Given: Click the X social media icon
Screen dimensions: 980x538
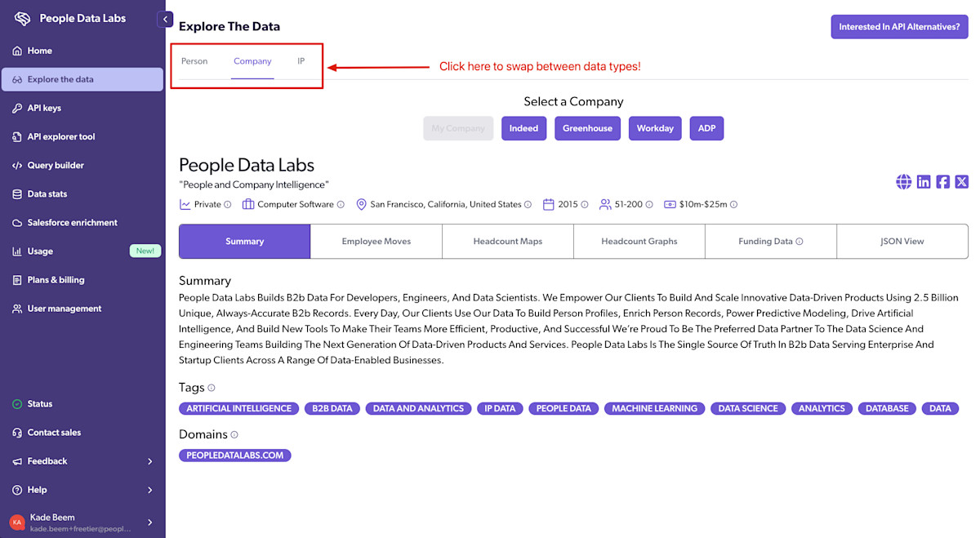Looking at the screenshot, I should 961,181.
